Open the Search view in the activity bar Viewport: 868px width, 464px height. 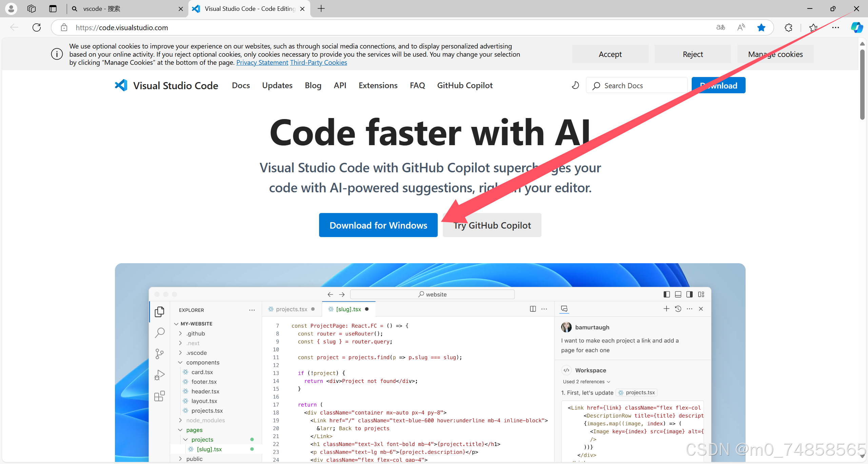click(x=159, y=333)
